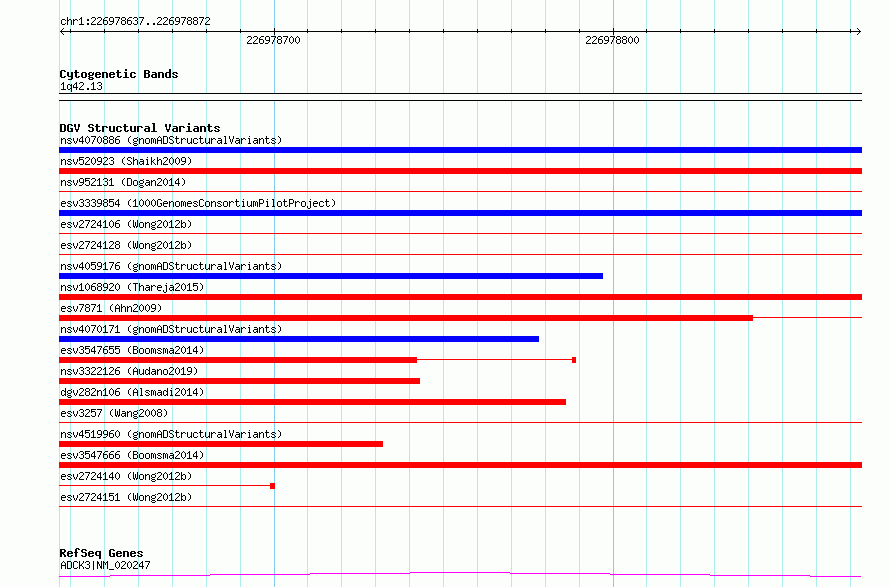Open label esv3339854 (1000GenomesConsortiumPilotProject)
Image resolution: width=890 pixels, height=587 pixels.
tap(198, 203)
